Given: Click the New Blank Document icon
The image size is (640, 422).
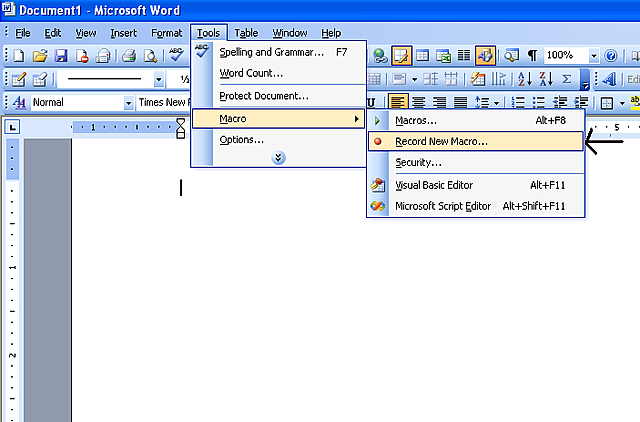Looking at the screenshot, I should tap(18, 56).
